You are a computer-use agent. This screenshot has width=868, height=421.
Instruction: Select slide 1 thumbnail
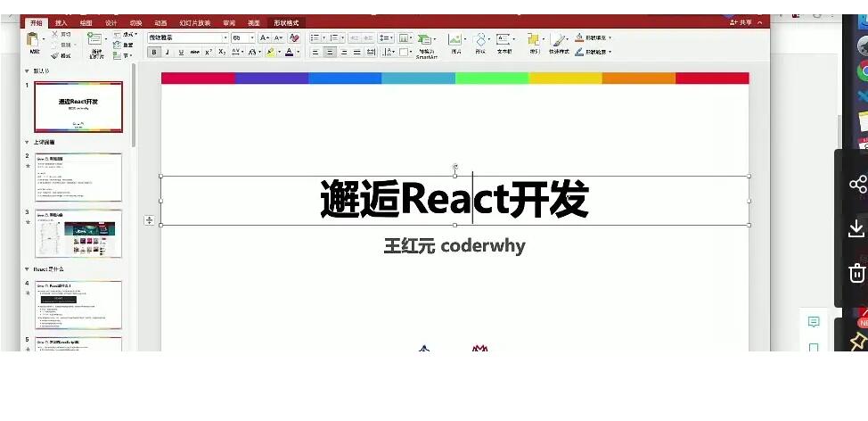point(78,107)
